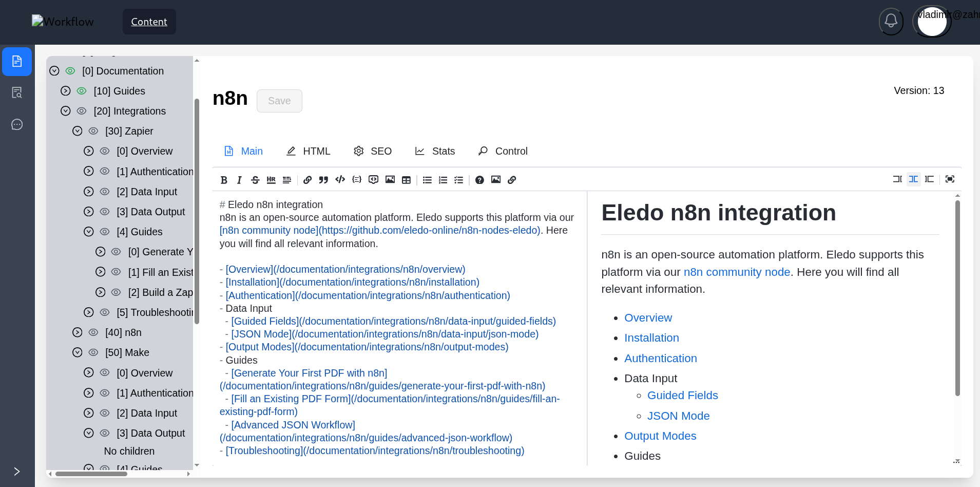
Task: Create a bulleted list
Action: tap(427, 180)
